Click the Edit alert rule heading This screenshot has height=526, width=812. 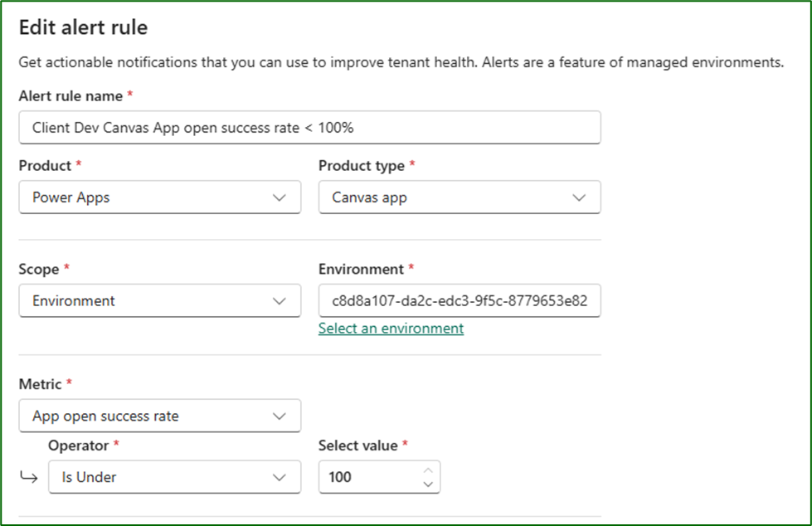tap(83, 27)
